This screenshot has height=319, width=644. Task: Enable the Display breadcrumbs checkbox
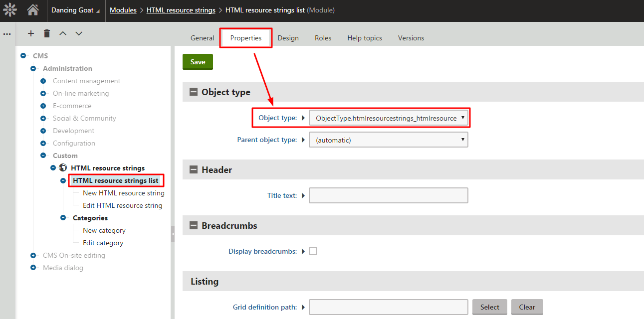coord(313,251)
